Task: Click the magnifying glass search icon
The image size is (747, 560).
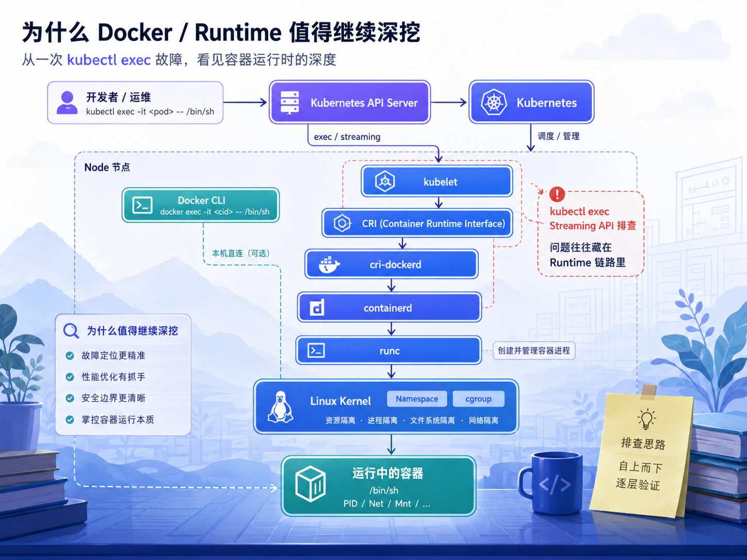Action: pos(71,331)
